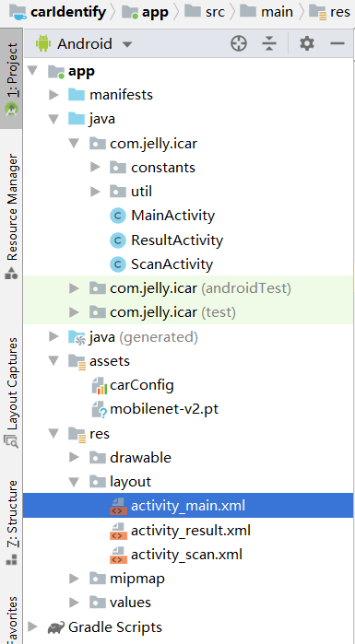
Task: Open the Layout Captures side tab
Action: tap(11, 392)
